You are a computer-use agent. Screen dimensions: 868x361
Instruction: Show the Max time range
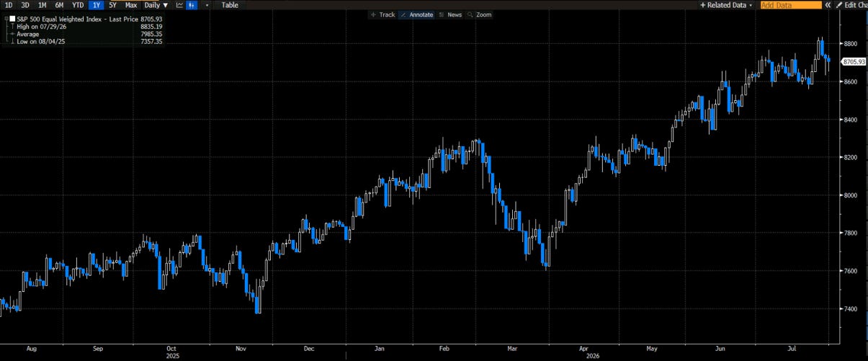[131, 5]
